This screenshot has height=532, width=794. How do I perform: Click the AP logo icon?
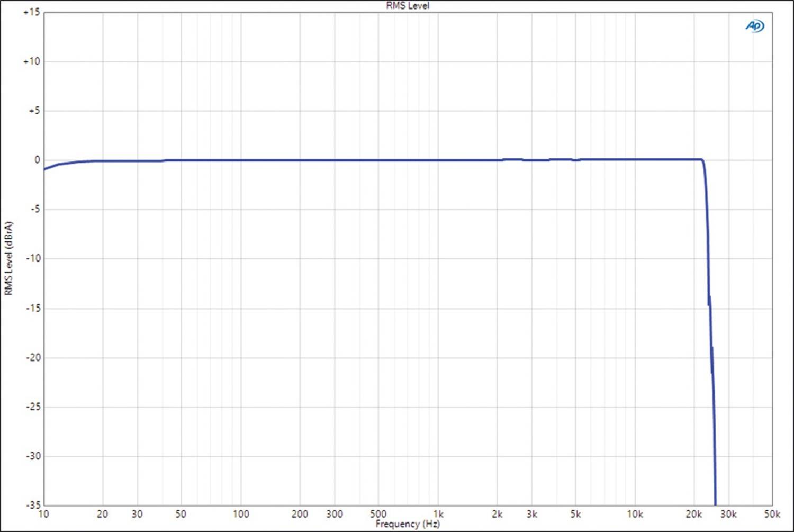tap(755, 25)
